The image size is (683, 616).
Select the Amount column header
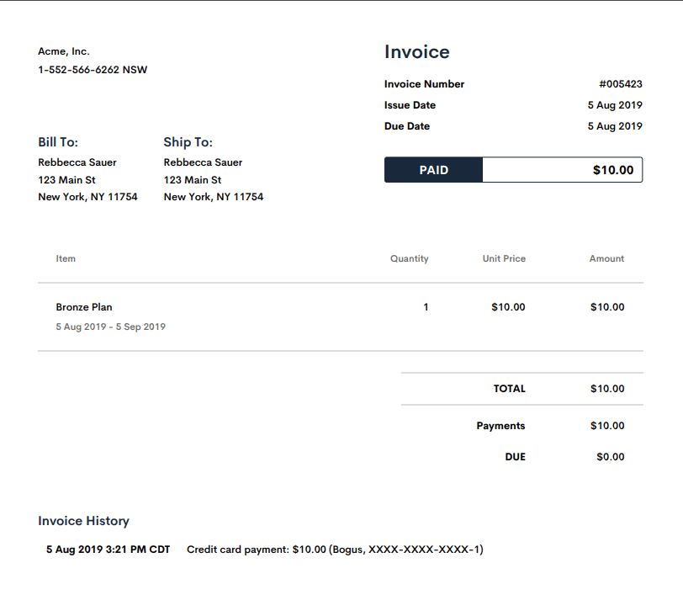click(x=606, y=258)
